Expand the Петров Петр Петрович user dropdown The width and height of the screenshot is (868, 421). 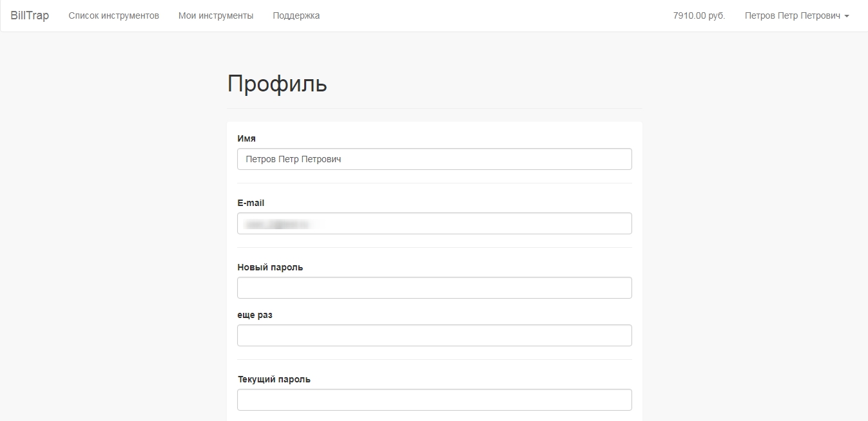[x=796, y=15]
